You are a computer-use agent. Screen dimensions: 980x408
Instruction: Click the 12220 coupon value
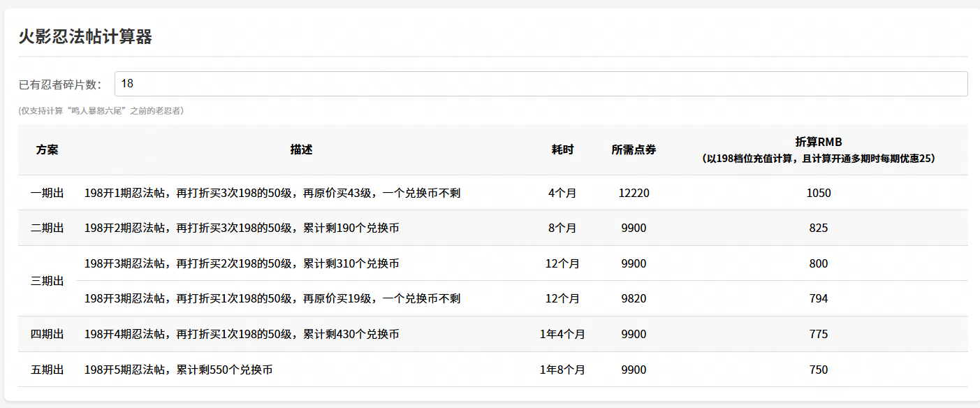(634, 193)
